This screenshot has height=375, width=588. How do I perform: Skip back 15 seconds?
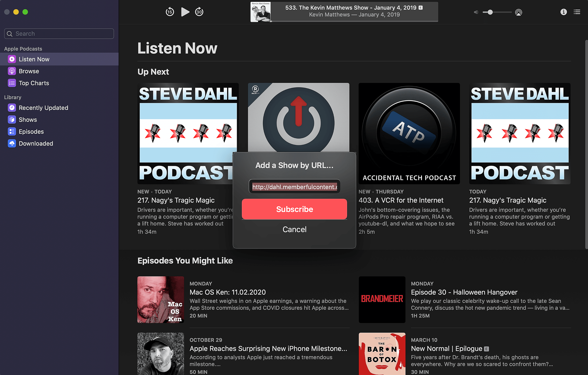tap(170, 12)
